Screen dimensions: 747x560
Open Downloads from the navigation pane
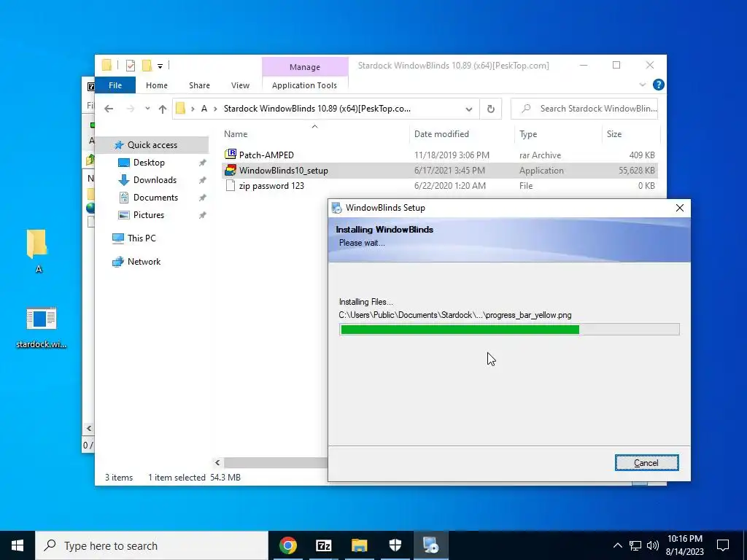pyautogui.click(x=155, y=180)
